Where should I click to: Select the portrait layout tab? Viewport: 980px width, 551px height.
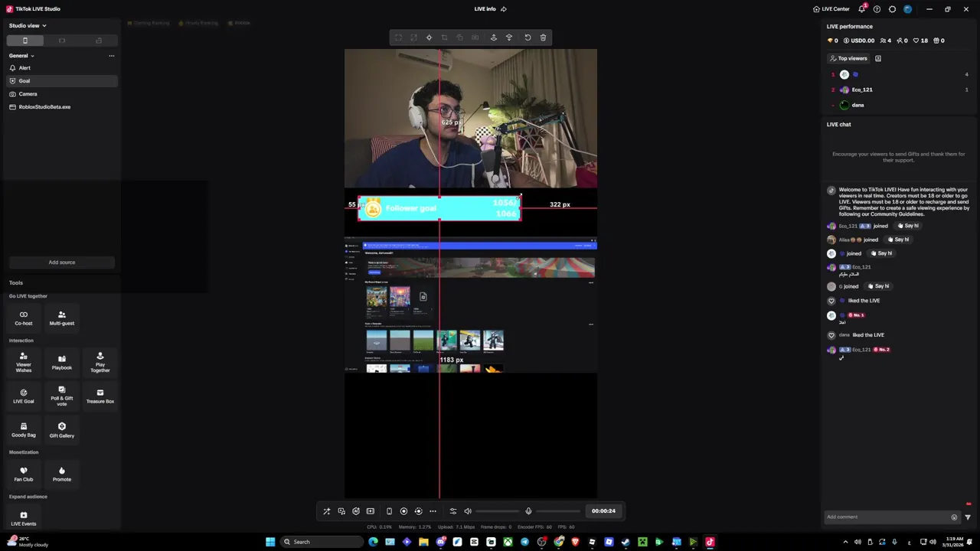(x=25, y=41)
